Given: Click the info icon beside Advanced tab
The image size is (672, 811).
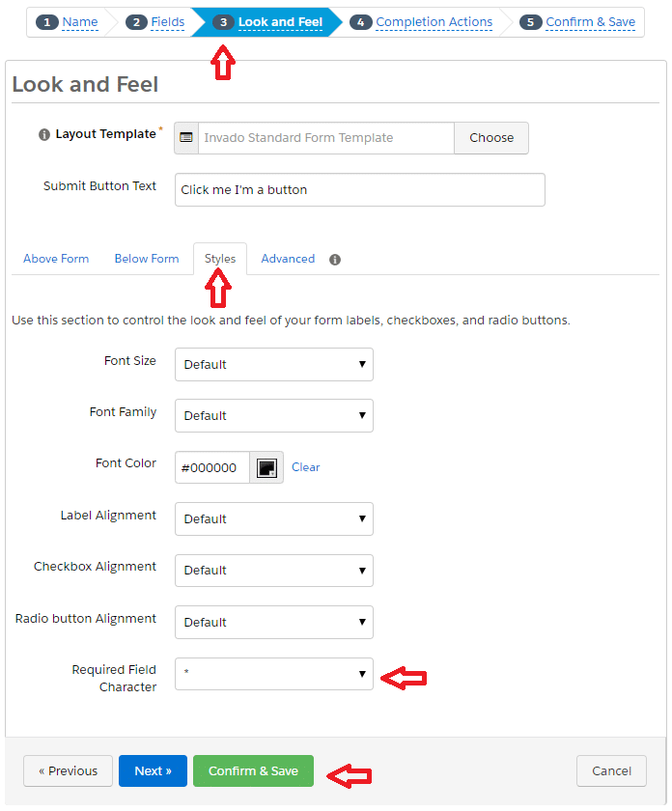Looking at the screenshot, I should point(335,260).
